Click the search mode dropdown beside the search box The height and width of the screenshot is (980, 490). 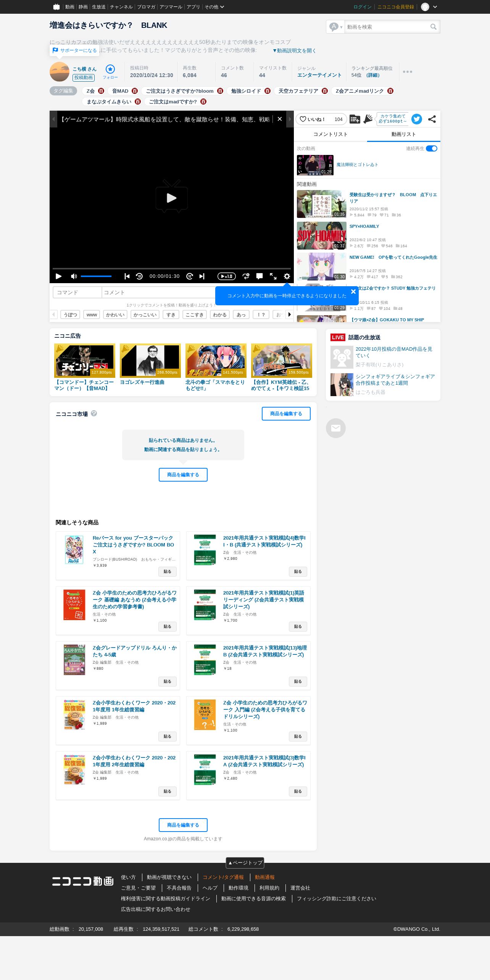coord(336,27)
